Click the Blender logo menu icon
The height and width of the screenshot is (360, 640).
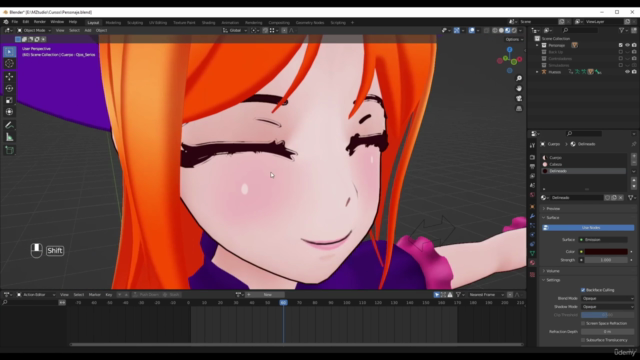point(6,22)
